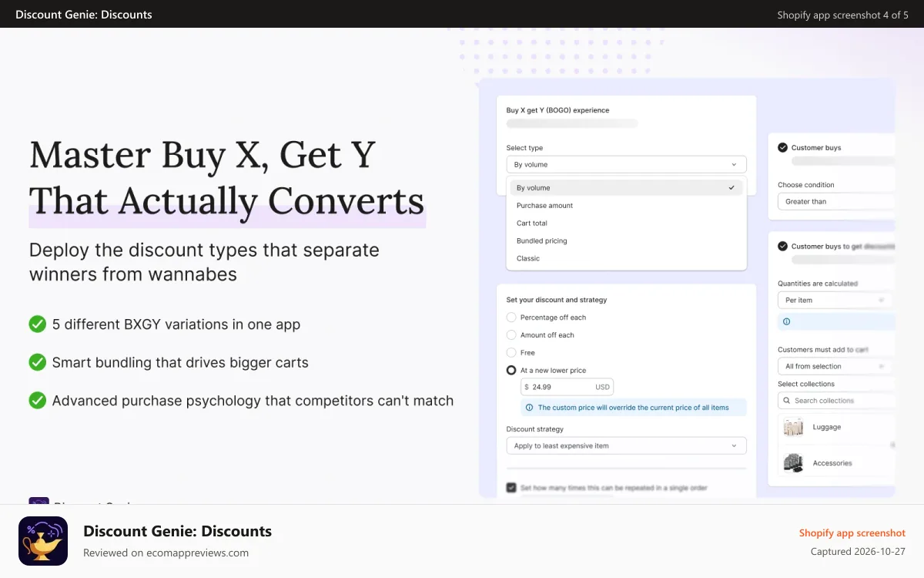
Task: Click the Discount Genie: Discounts footer title
Action: pyautogui.click(x=177, y=531)
